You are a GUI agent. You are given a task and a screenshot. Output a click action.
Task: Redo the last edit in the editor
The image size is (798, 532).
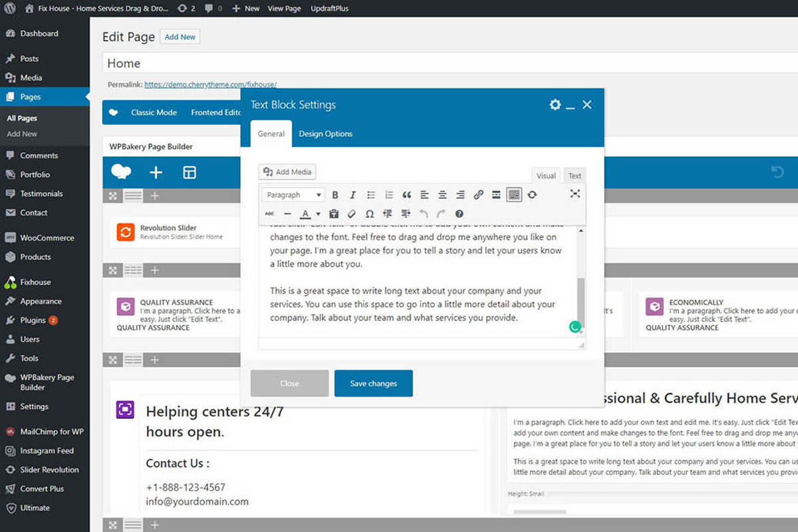(441, 213)
